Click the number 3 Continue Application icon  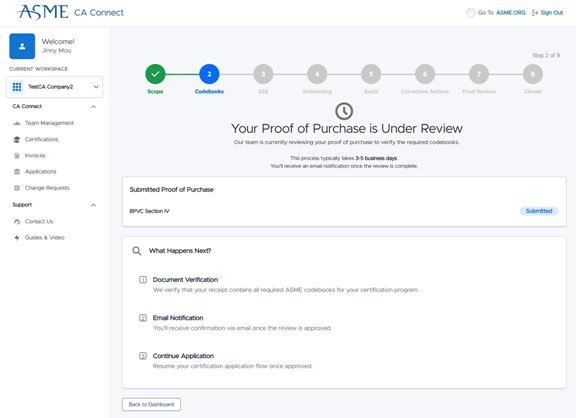tap(143, 356)
